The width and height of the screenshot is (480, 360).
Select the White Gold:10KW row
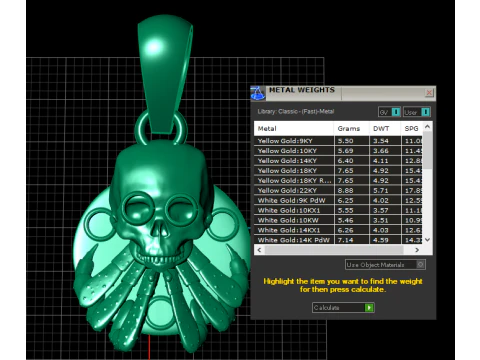[x=338, y=220]
